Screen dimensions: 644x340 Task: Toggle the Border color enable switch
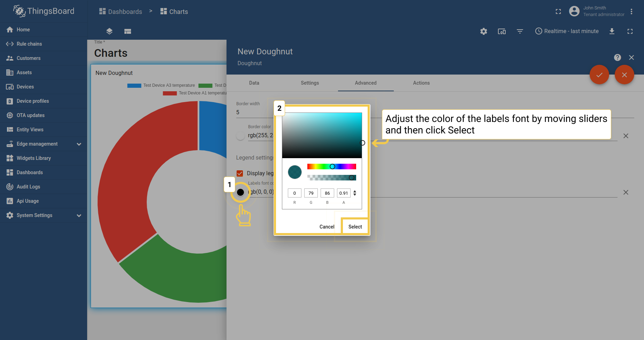pos(240,136)
